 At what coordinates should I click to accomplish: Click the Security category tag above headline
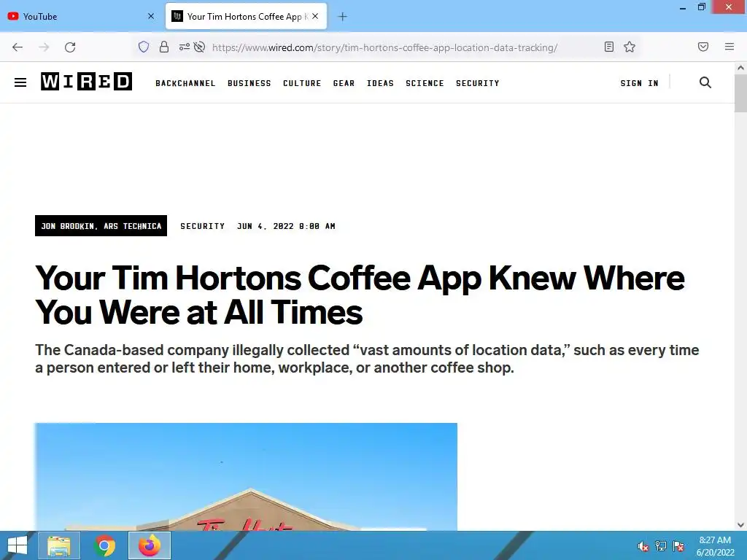pos(203,226)
